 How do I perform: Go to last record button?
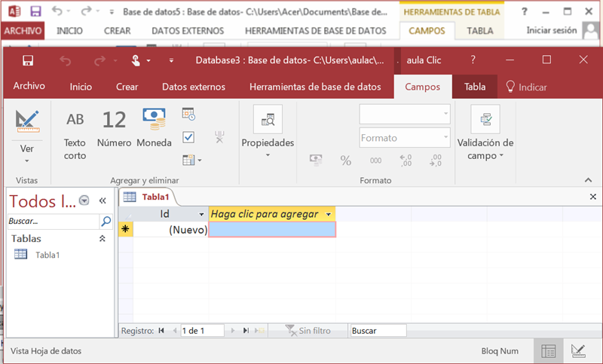246,331
